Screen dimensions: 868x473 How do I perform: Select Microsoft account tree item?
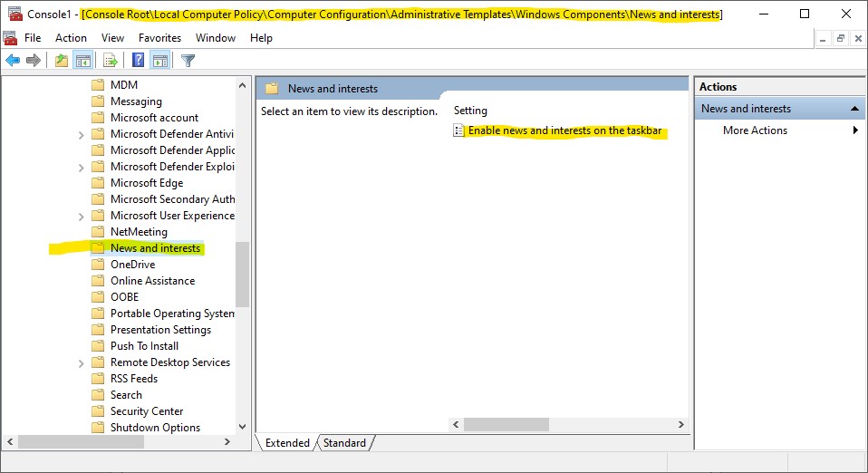[x=154, y=118]
